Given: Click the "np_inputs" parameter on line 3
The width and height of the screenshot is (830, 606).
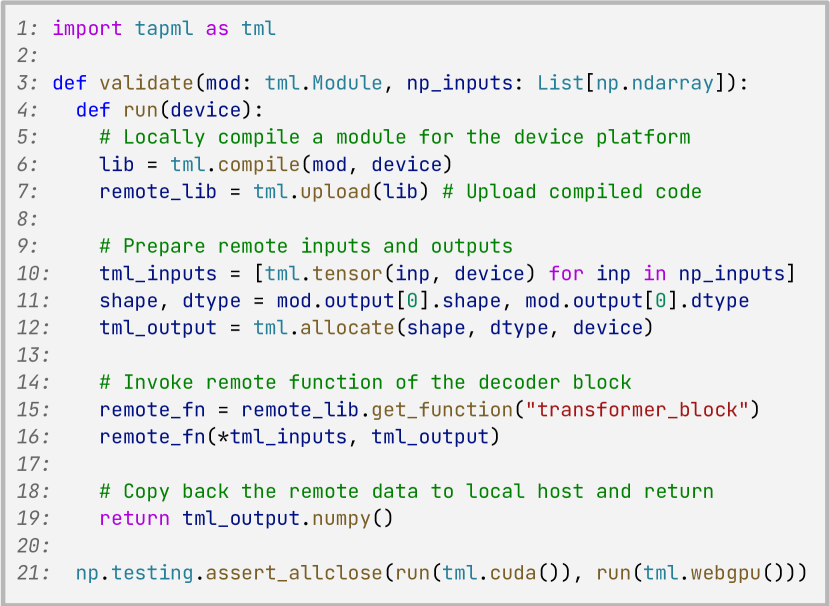Looking at the screenshot, I should coord(459,83).
